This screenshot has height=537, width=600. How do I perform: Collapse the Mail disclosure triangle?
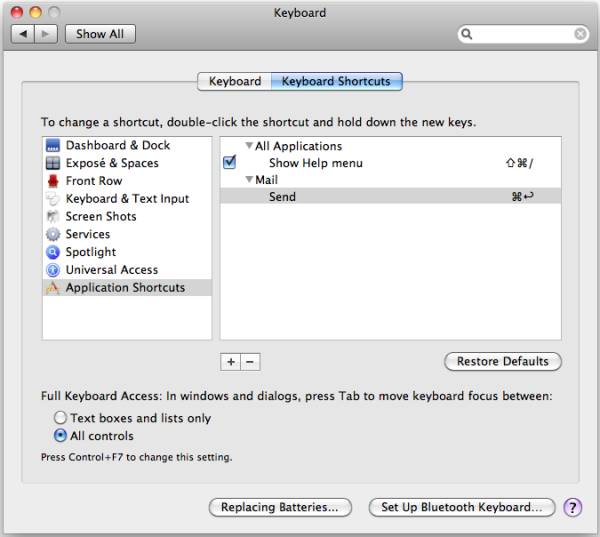249,180
